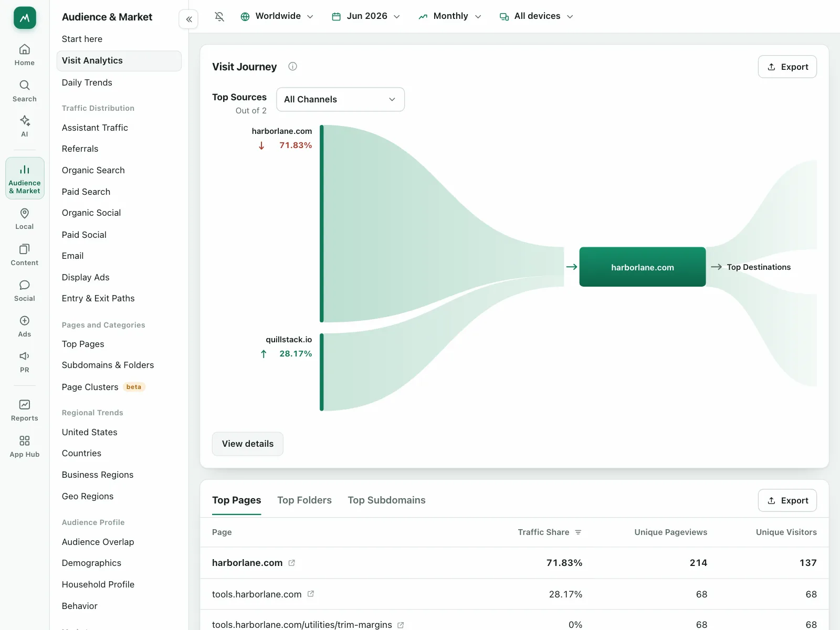Open the AI section icon
840x630 pixels.
coord(25,126)
